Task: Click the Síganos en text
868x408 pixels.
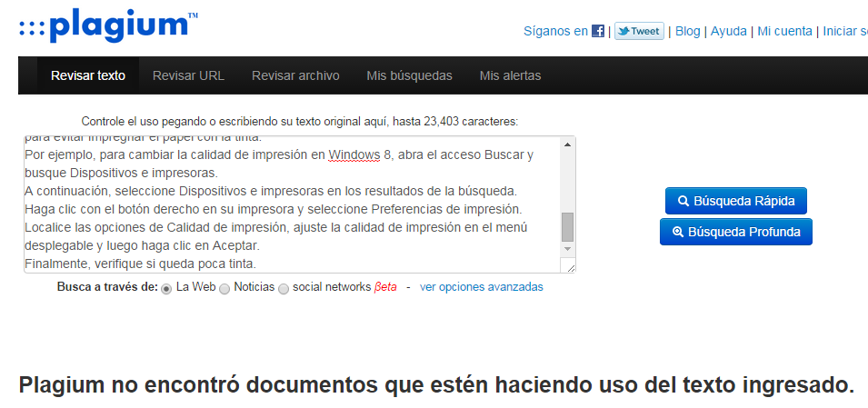Action: (555, 31)
